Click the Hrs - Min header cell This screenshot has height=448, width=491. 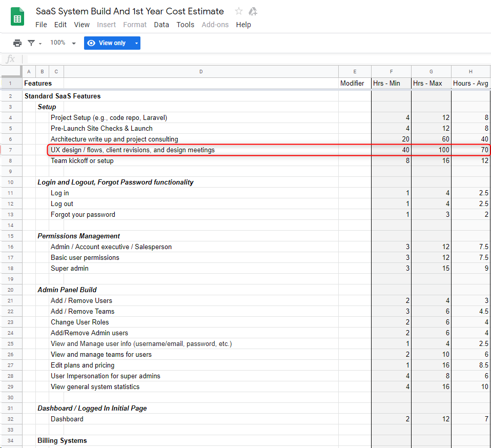(391, 83)
